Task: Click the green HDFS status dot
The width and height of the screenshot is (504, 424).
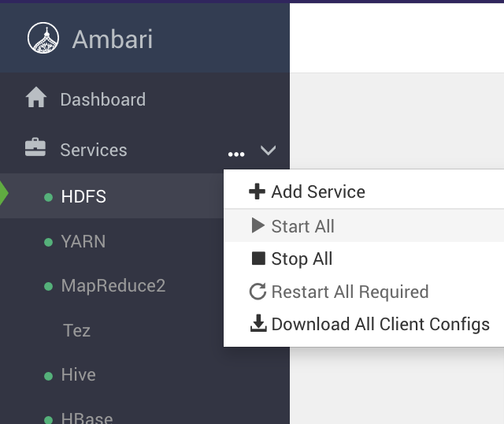Action: pos(48,197)
